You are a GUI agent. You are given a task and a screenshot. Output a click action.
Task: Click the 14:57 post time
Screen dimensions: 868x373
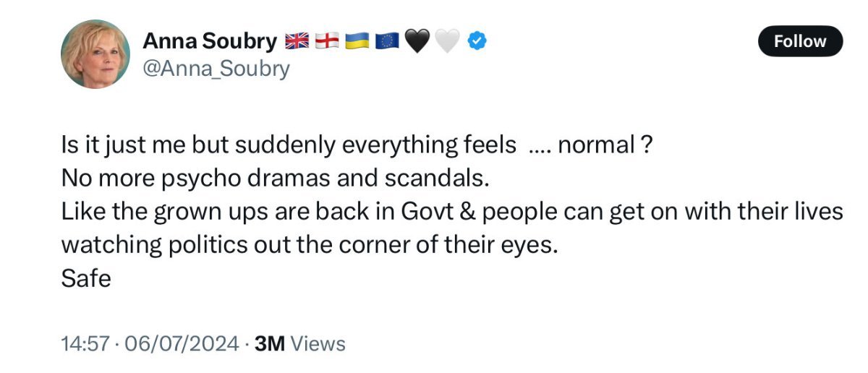[85, 343]
